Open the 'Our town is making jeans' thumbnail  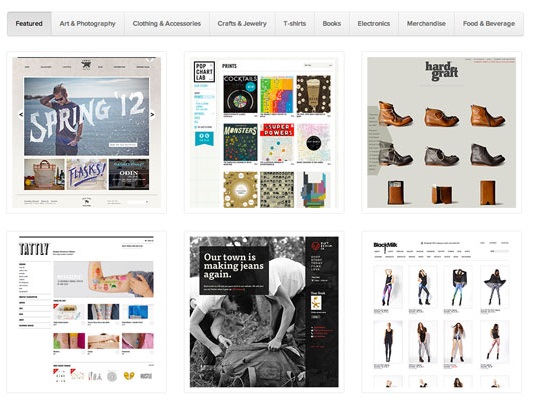click(264, 312)
